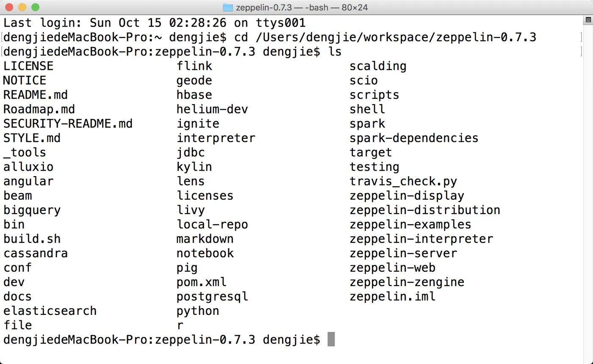Viewport: 593px width, 364px height.
Task: Click the folder proxy icon in title bar
Action: 228,7
